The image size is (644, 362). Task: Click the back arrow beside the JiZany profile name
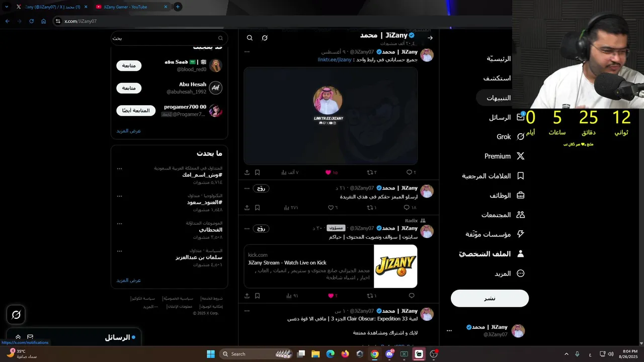[x=430, y=38]
